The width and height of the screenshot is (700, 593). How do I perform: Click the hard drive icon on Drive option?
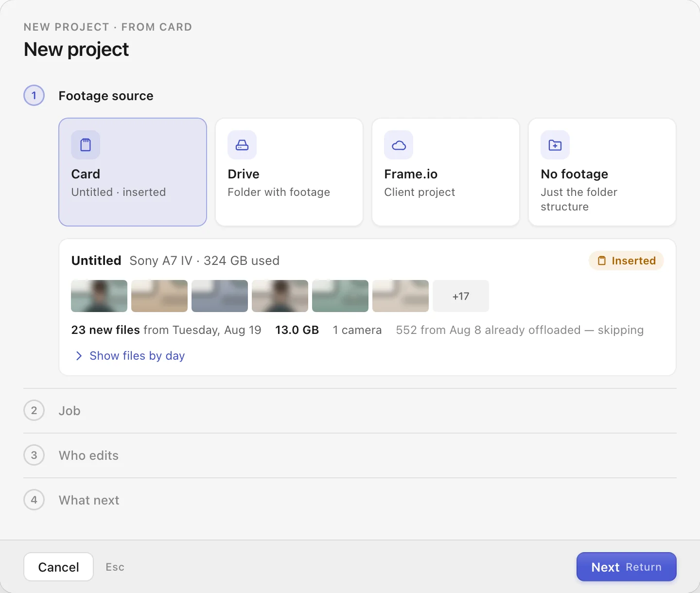[x=242, y=145]
